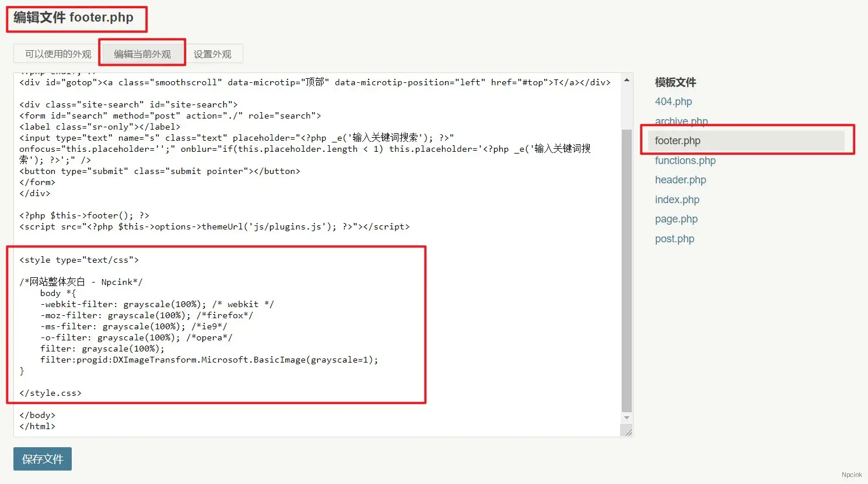Open the functions.php template file

pyautogui.click(x=685, y=161)
